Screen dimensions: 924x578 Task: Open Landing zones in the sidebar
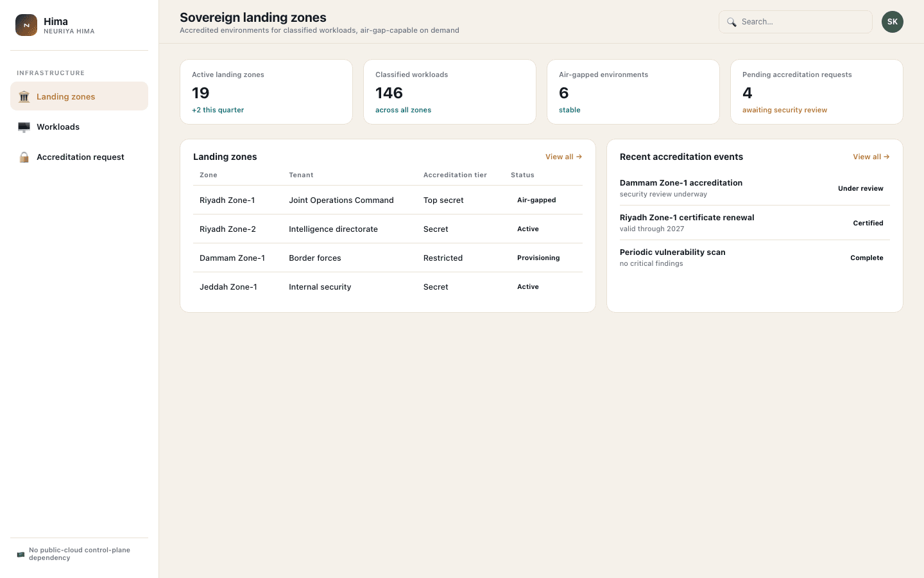(x=79, y=96)
